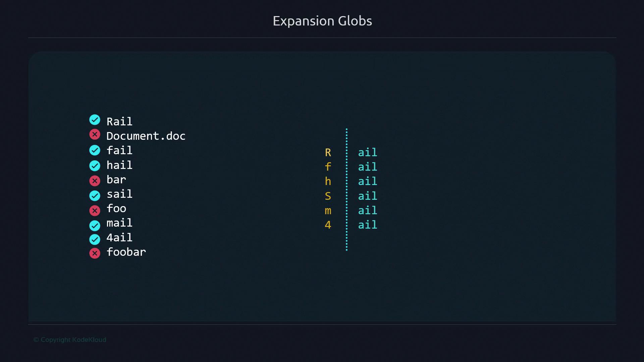The width and height of the screenshot is (644, 362).
Task: Click the red X beside Document.doc
Action: [x=95, y=135]
